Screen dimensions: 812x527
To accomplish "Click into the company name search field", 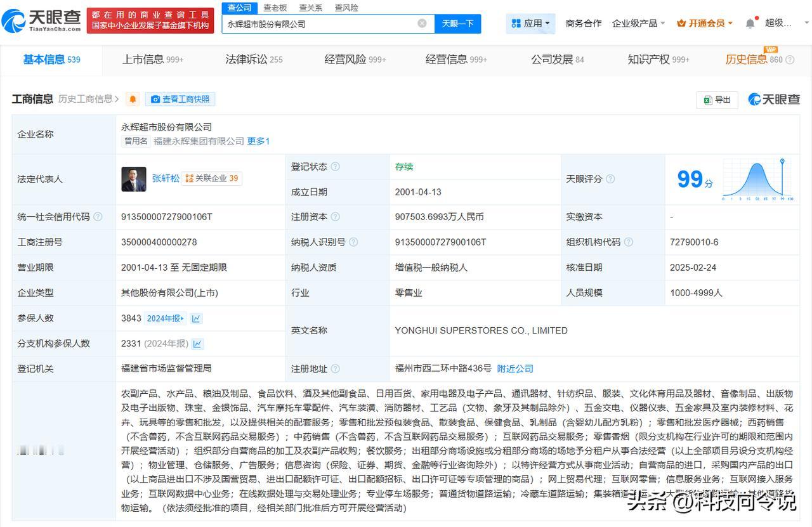I will click(320, 23).
